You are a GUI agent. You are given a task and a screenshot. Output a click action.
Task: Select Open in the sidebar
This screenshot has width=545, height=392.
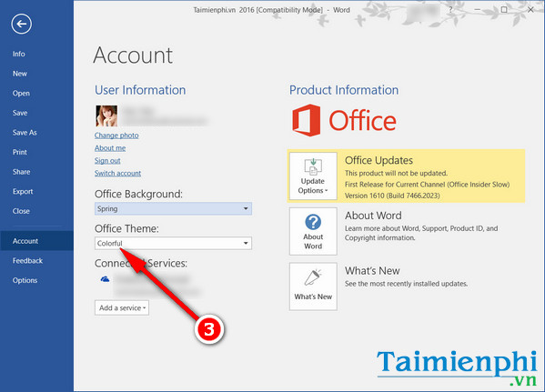(21, 93)
